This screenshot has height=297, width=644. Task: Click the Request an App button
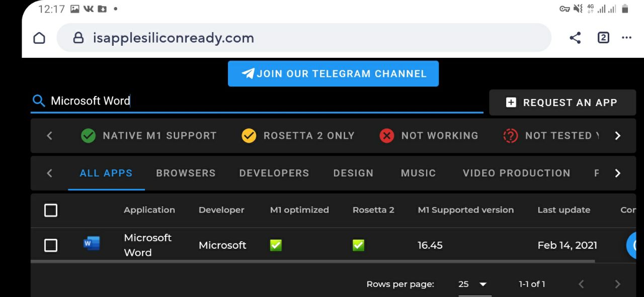coord(562,103)
